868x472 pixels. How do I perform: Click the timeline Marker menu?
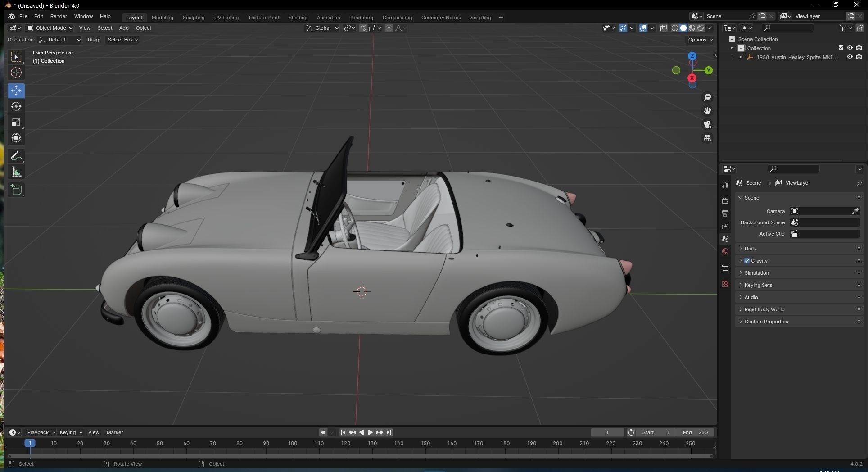point(114,432)
